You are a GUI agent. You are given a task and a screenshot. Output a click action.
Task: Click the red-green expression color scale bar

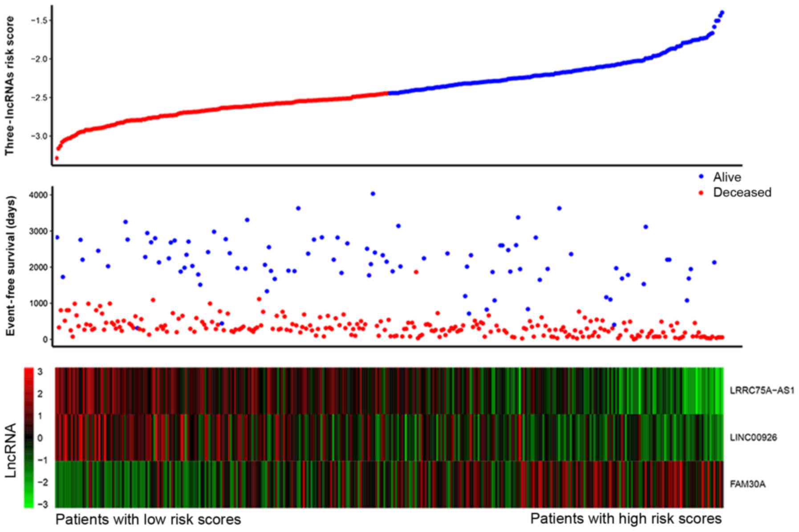click(28, 437)
